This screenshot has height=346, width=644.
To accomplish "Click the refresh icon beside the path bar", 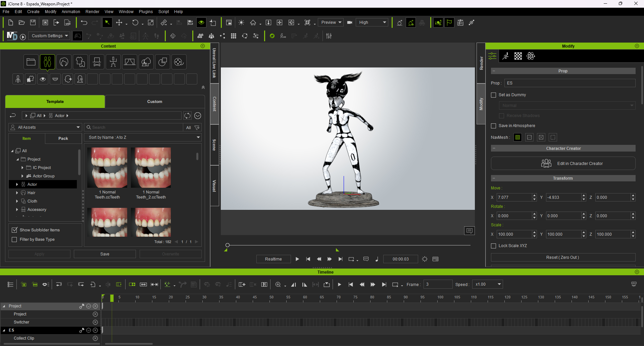I will [187, 116].
